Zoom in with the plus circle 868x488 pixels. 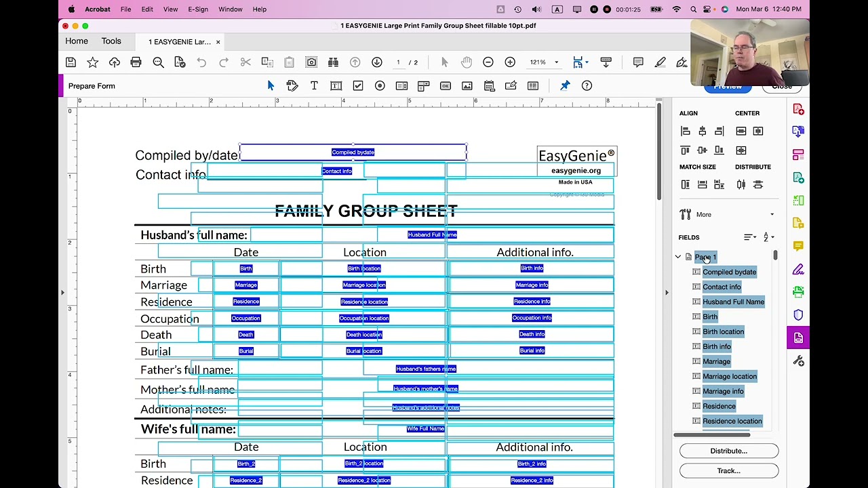(510, 62)
